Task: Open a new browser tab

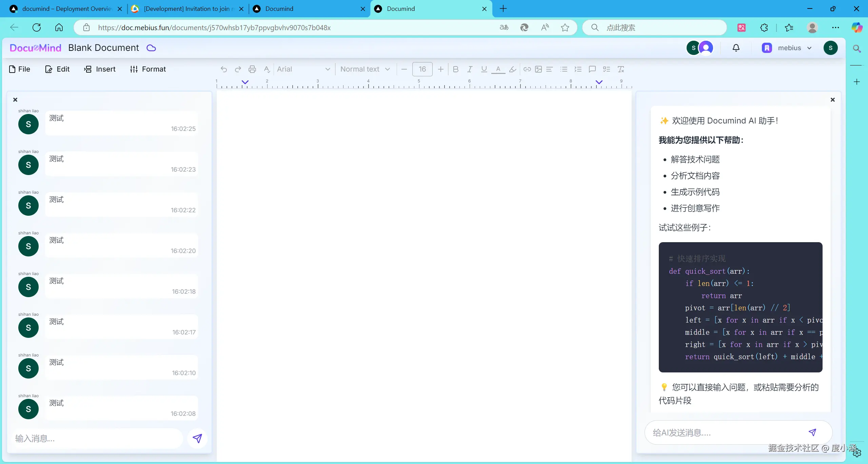Action: click(x=503, y=9)
